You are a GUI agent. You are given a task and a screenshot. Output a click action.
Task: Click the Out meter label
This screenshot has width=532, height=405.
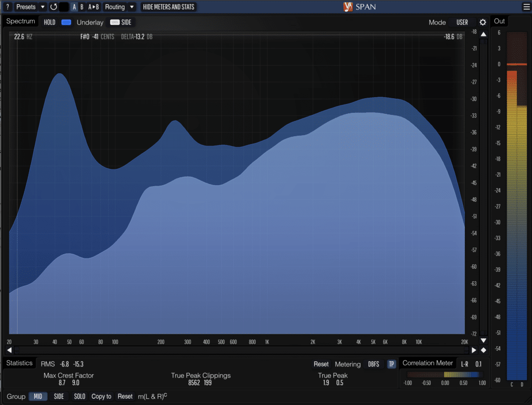coord(499,21)
